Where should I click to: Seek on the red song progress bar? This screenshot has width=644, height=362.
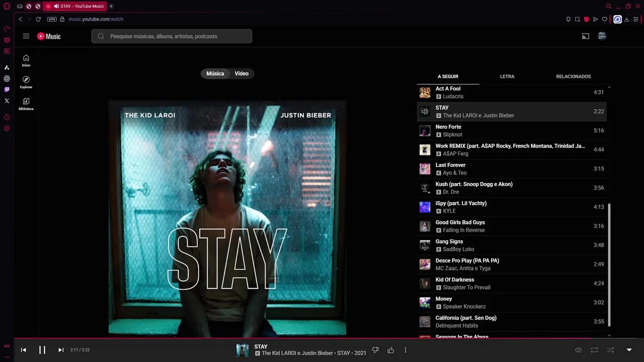(329, 338)
